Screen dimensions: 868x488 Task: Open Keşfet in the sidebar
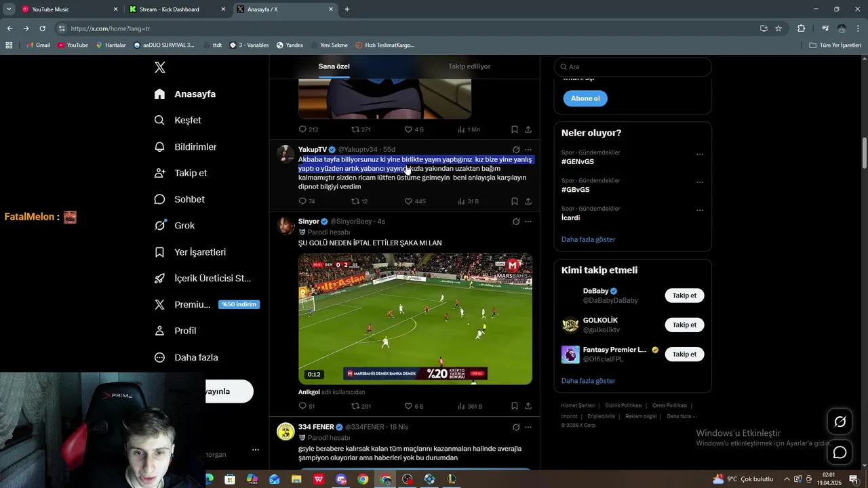click(x=178, y=120)
